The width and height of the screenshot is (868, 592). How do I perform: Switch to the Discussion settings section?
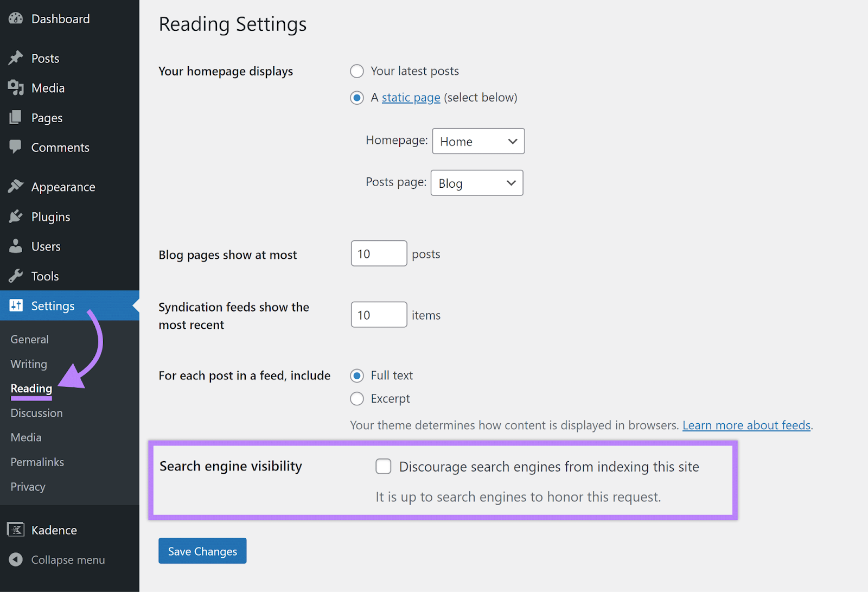[36, 412]
